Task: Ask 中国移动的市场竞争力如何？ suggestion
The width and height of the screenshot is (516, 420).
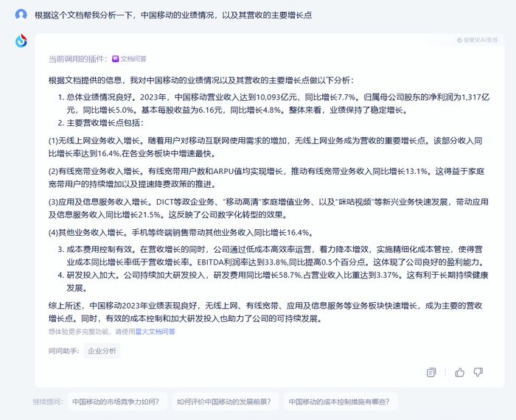Action: pos(116,402)
